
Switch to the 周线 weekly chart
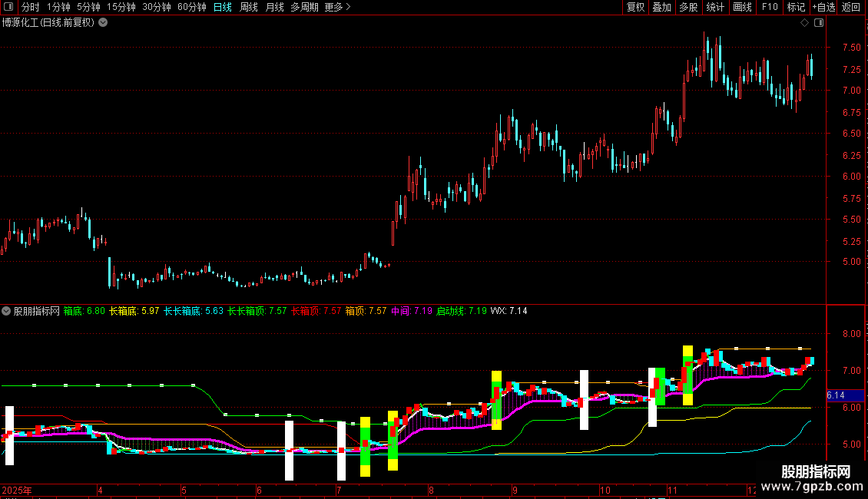[248, 8]
